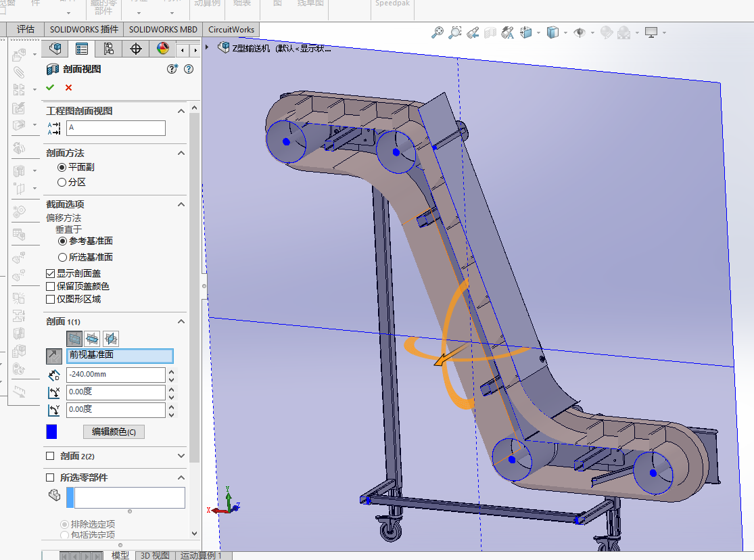
Task: Switch to the SOLIDWORKS MBD tab
Action: coord(163,29)
